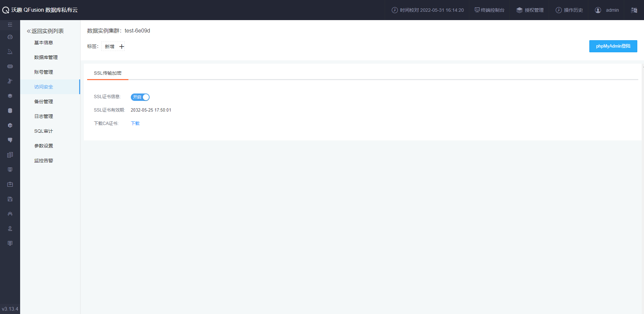Click version label v3.13.4
This screenshot has width=644, height=314.
(x=10, y=309)
